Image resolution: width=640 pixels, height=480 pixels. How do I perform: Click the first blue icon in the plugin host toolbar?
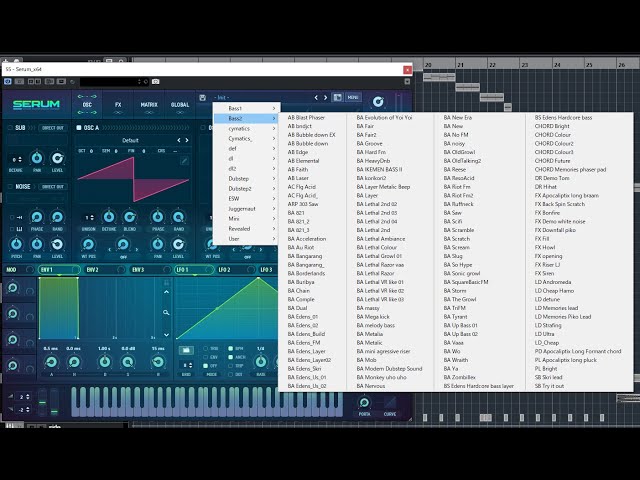(x=7, y=82)
